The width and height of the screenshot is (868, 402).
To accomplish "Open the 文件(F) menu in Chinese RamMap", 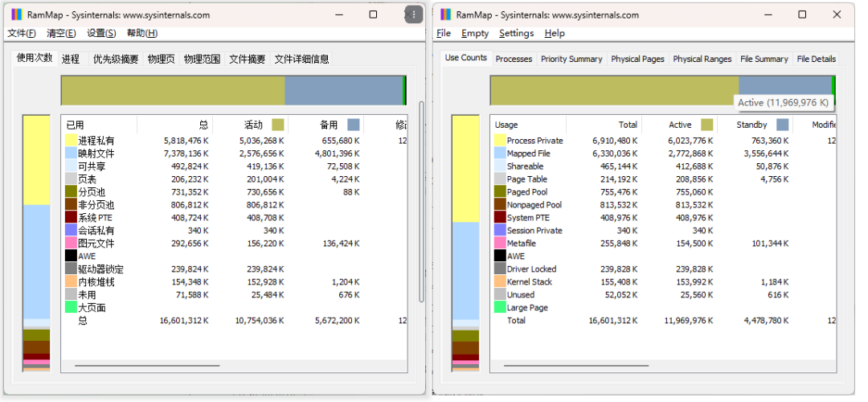I will tap(22, 33).
